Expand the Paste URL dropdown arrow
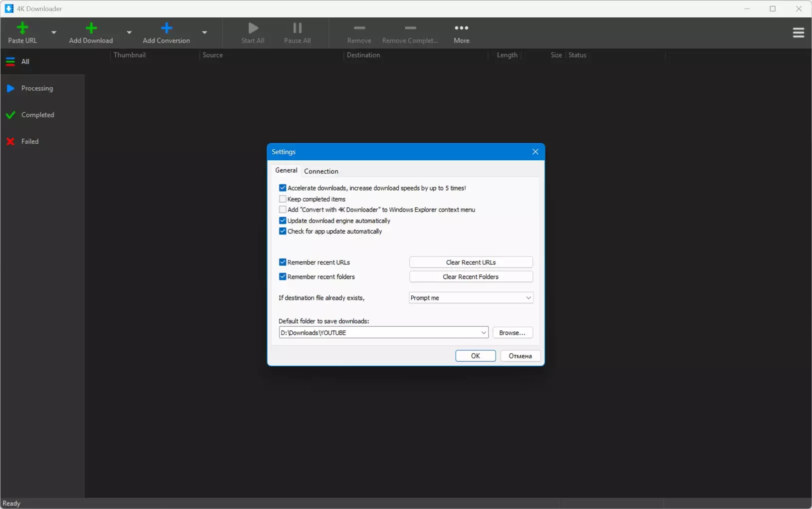Screen dimensions: 812x509 (54, 32)
